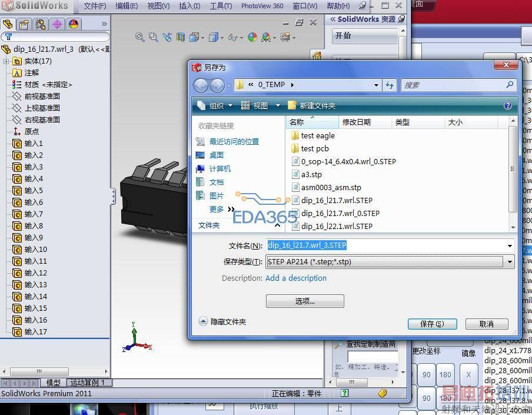Sort file list by 修改日期 column
Screen dimensions: 532x415
365,122
